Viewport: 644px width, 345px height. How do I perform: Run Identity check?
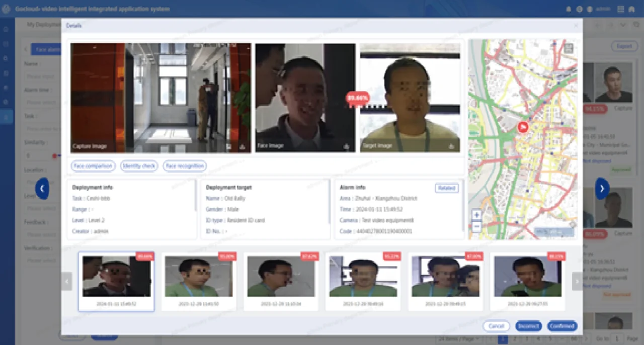click(139, 165)
